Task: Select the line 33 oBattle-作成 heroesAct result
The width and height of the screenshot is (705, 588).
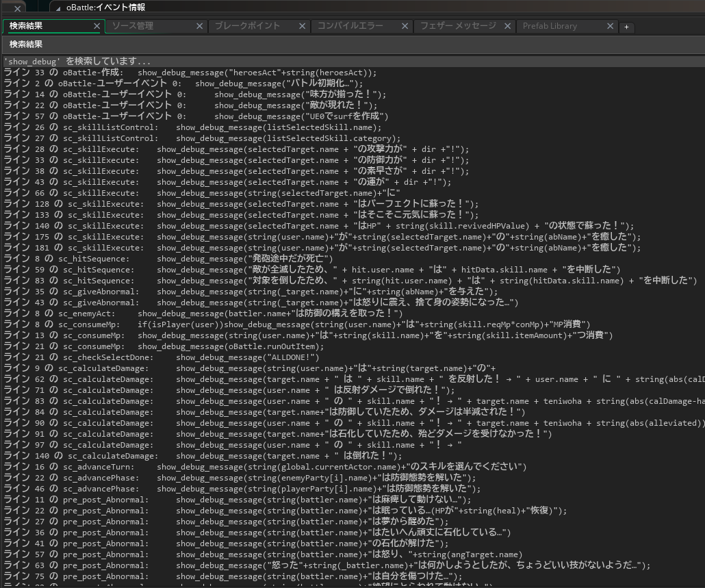Action: pyautogui.click(x=190, y=73)
